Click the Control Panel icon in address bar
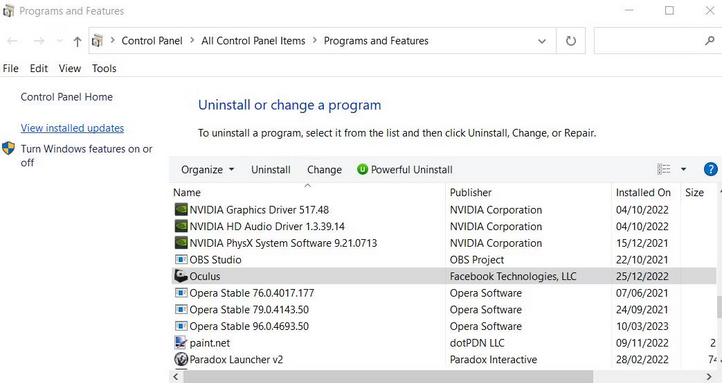This screenshot has height=383, width=722. point(97,41)
